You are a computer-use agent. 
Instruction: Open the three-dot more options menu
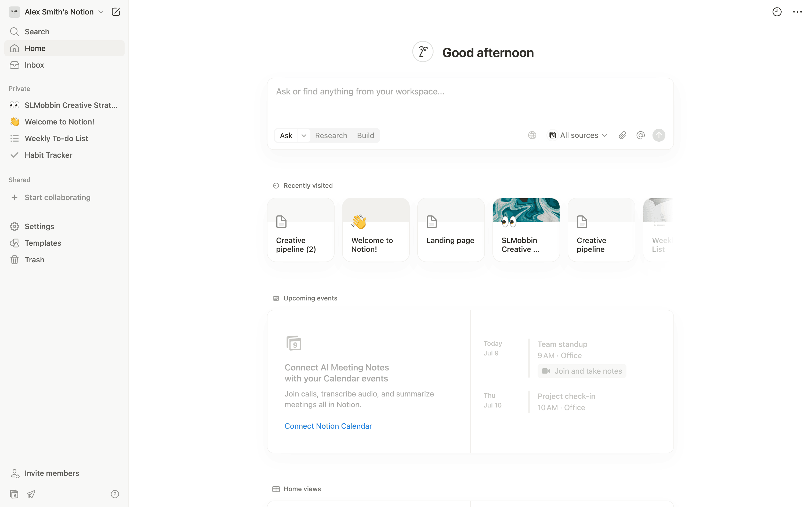797,12
